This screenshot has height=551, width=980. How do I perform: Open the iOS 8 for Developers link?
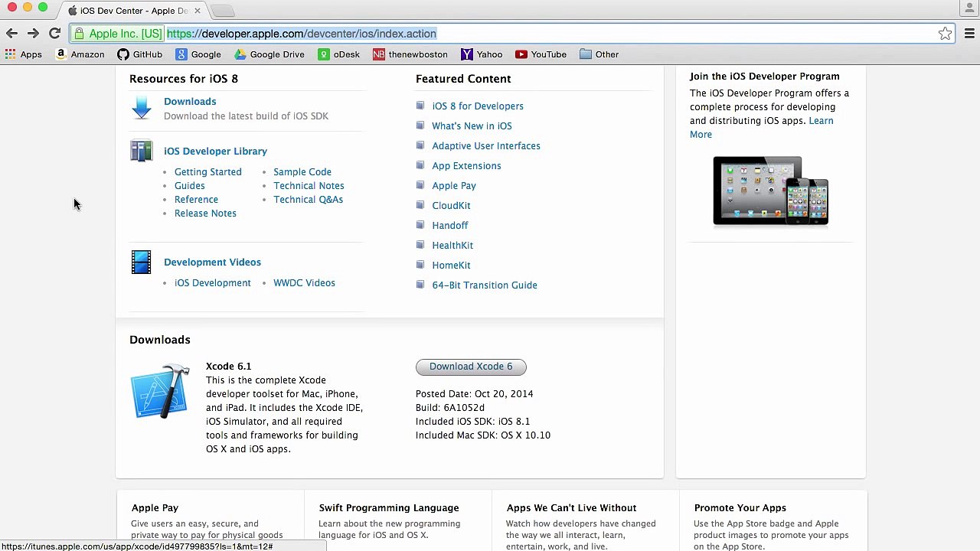tap(478, 106)
